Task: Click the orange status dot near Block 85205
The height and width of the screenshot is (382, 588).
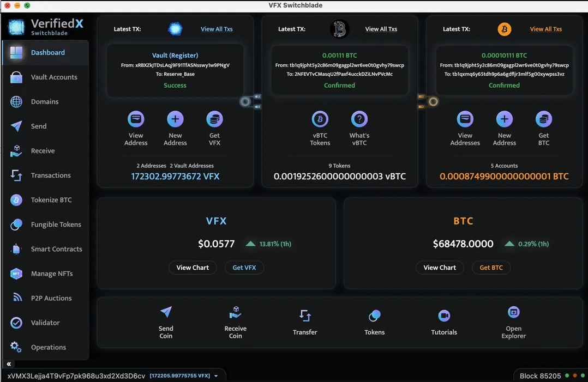Action: (575, 375)
